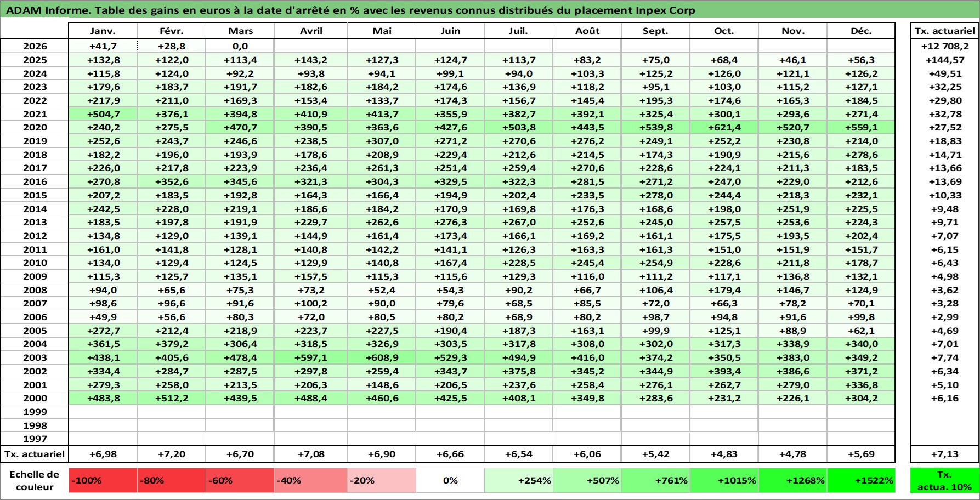The height and width of the screenshot is (500, 980).
Task: Select the 1999 row label
Action: [35, 412]
